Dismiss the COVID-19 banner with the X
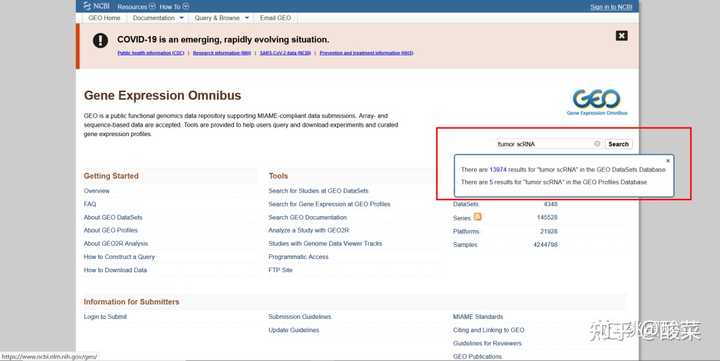720x361 pixels. pos(621,35)
